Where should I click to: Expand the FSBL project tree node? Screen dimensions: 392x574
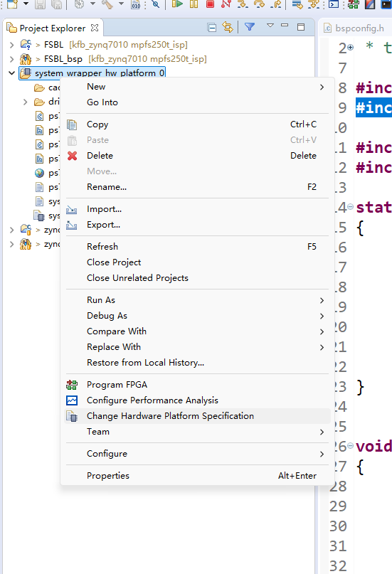coord(11,45)
